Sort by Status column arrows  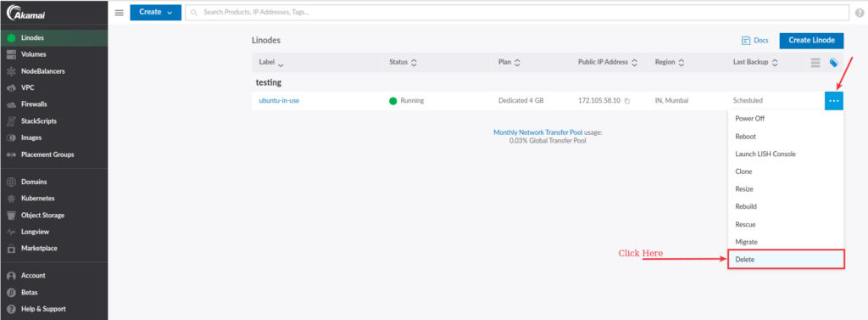pos(414,63)
